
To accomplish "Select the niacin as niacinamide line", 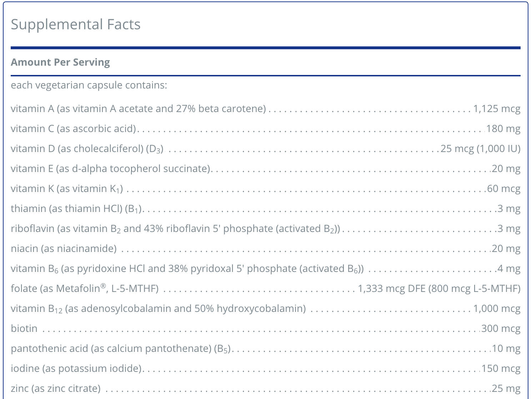I will (x=266, y=248).
